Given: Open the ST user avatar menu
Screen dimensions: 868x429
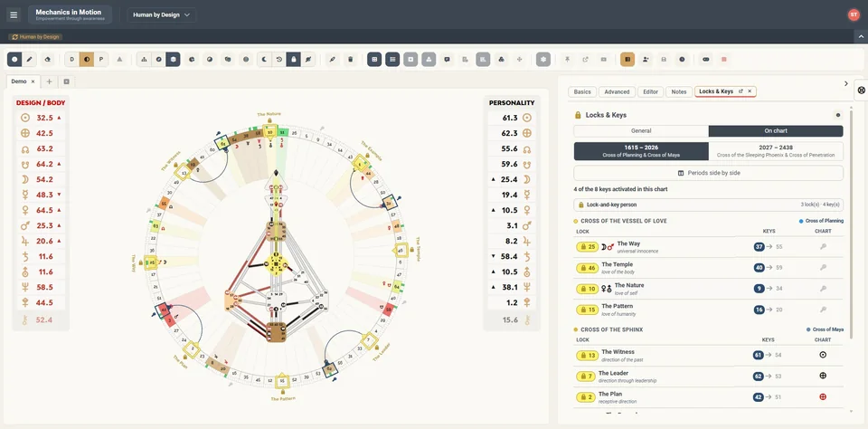Looking at the screenshot, I should tap(854, 15).
